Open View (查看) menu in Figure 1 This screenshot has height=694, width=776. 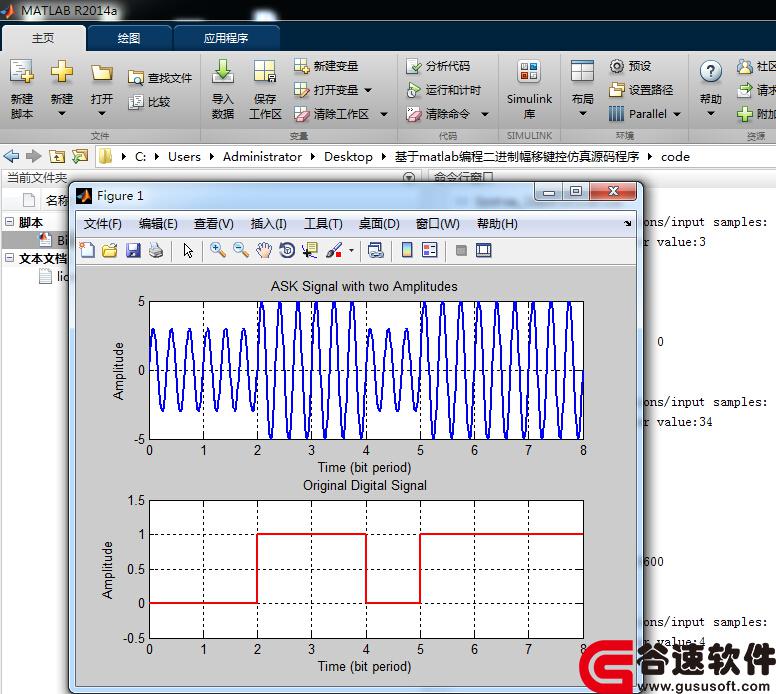[x=213, y=224]
